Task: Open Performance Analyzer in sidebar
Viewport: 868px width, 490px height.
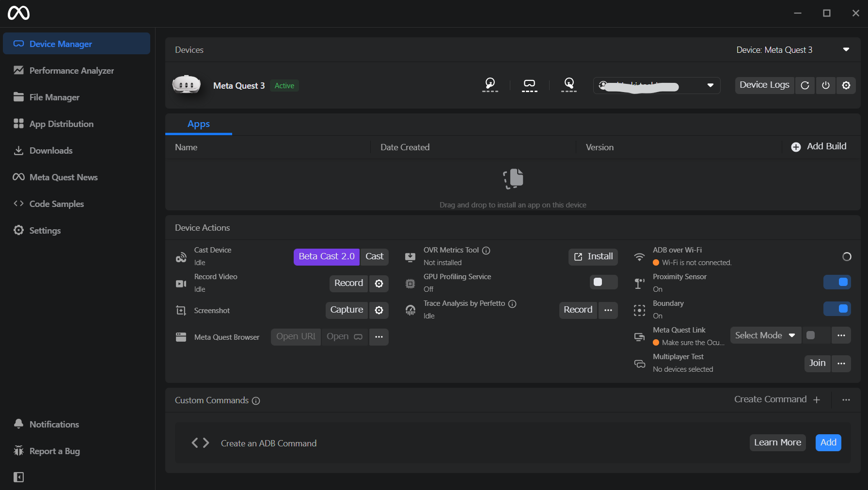Action: [x=71, y=71]
